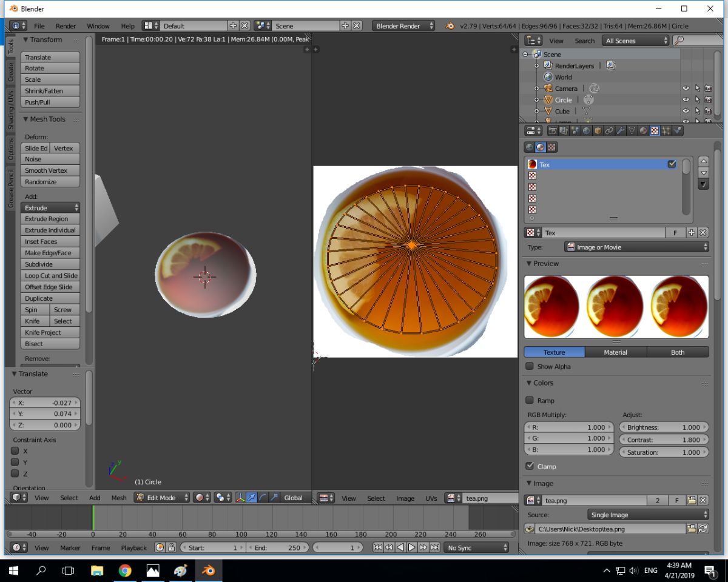Open the Render menu
Image resolution: width=728 pixels, height=582 pixels.
(66, 26)
